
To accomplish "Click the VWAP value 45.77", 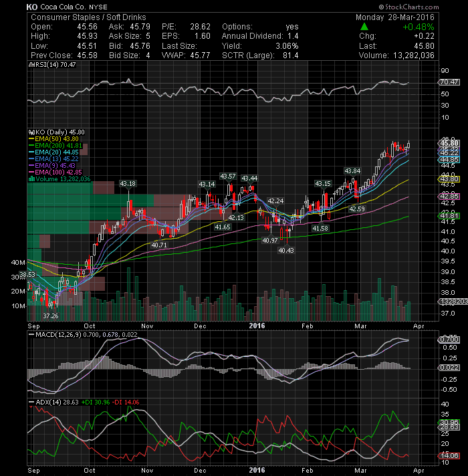I will coord(201,55).
